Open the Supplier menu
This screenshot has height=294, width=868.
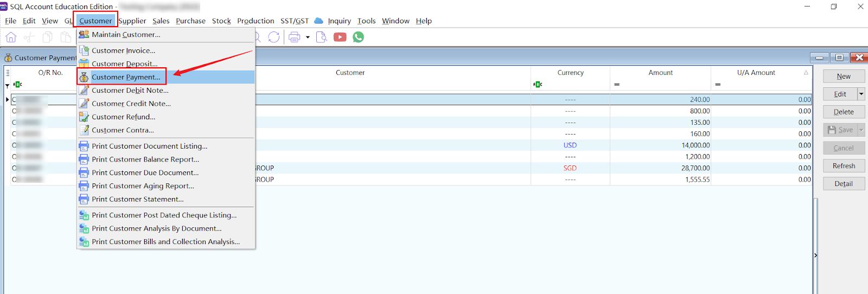(132, 21)
